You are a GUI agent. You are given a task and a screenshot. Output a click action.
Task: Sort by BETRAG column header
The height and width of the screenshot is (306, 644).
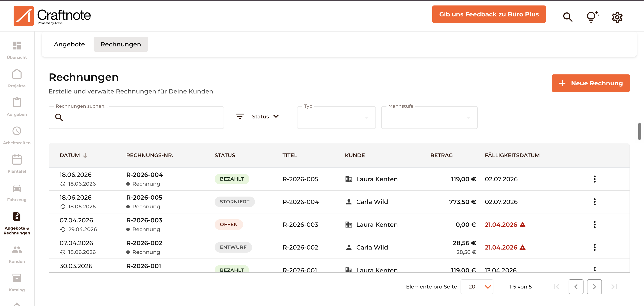[x=441, y=155]
